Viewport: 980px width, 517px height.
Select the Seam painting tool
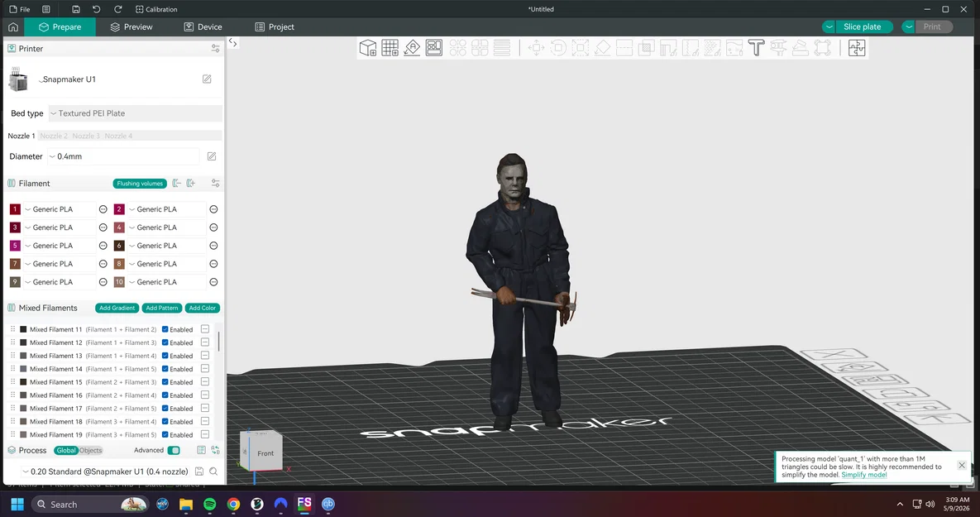(x=691, y=48)
